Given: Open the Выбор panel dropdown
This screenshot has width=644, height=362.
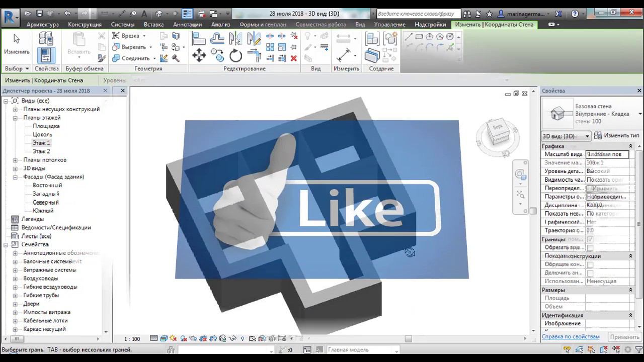Looking at the screenshot, I should click(x=17, y=68).
